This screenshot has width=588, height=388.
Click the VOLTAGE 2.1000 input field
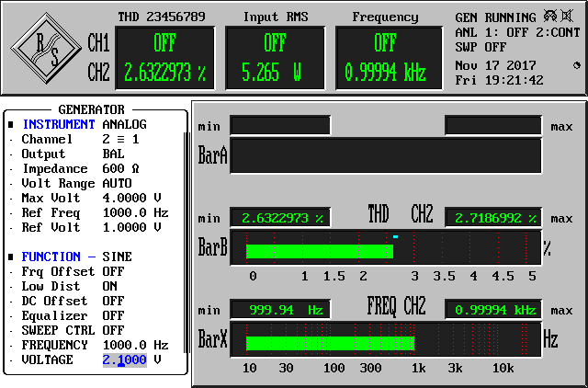(124, 359)
